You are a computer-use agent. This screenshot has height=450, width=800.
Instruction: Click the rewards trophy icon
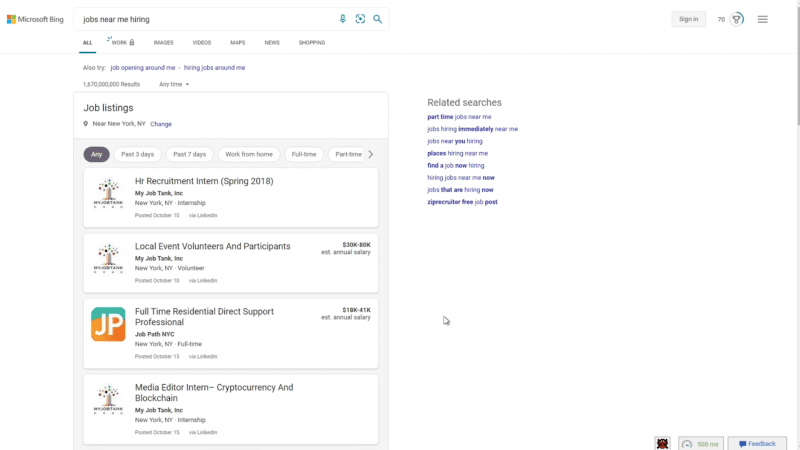tap(736, 19)
